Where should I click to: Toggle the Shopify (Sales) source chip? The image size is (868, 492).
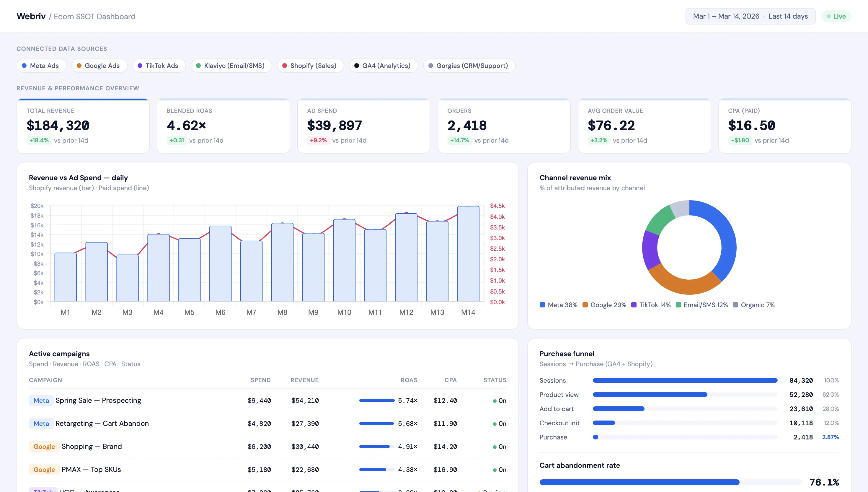coord(310,66)
